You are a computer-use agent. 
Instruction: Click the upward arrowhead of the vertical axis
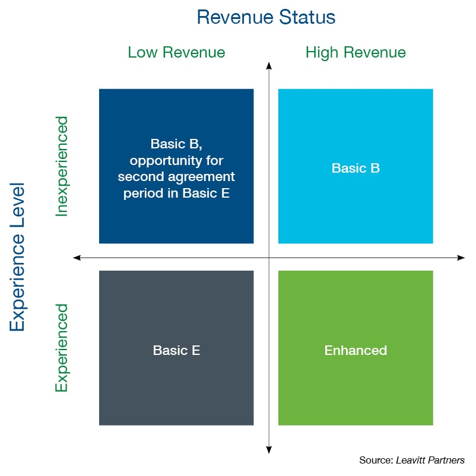269,65
